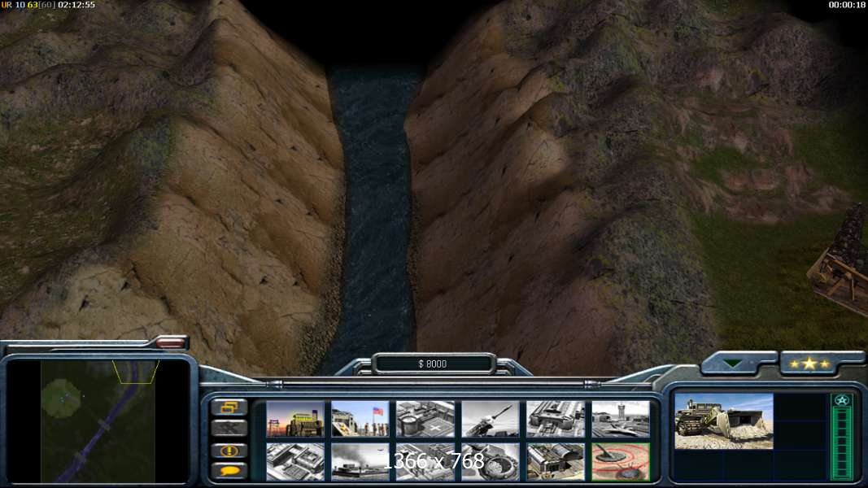Image resolution: width=868 pixels, height=488 pixels.
Task: Build the Command Center with red radar rings
Action: [x=621, y=461]
